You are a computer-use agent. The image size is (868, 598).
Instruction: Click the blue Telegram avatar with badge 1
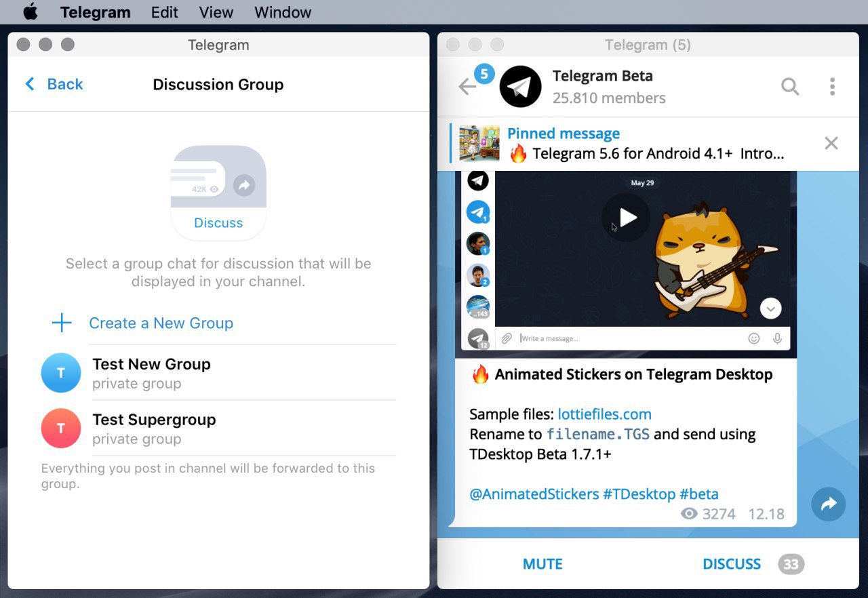point(478,212)
